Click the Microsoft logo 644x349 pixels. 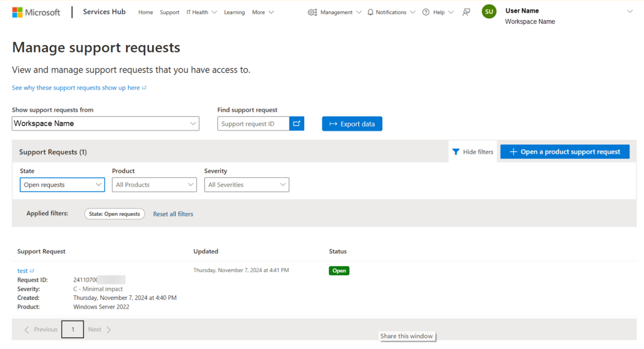click(36, 12)
